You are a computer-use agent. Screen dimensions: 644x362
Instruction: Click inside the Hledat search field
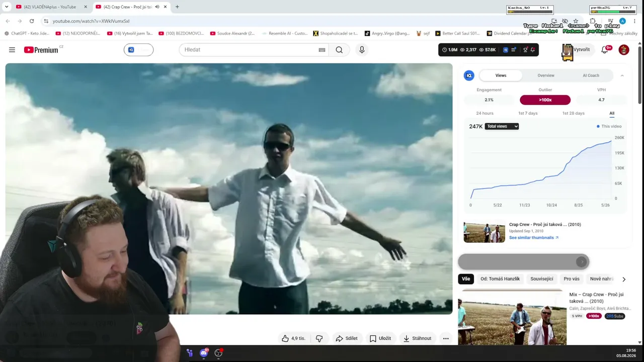click(249, 50)
